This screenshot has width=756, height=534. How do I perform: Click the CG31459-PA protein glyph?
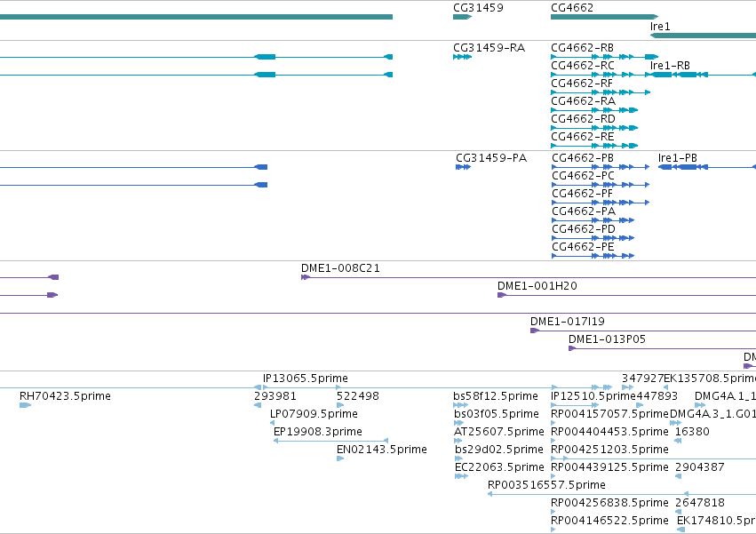464,167
